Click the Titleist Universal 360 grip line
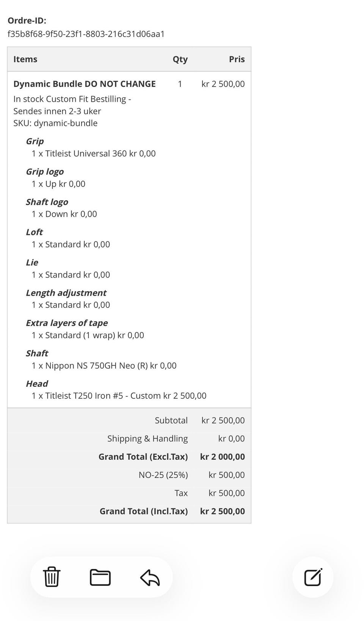The width and height of the screenshot is (364, 621). tap(94, 153)
